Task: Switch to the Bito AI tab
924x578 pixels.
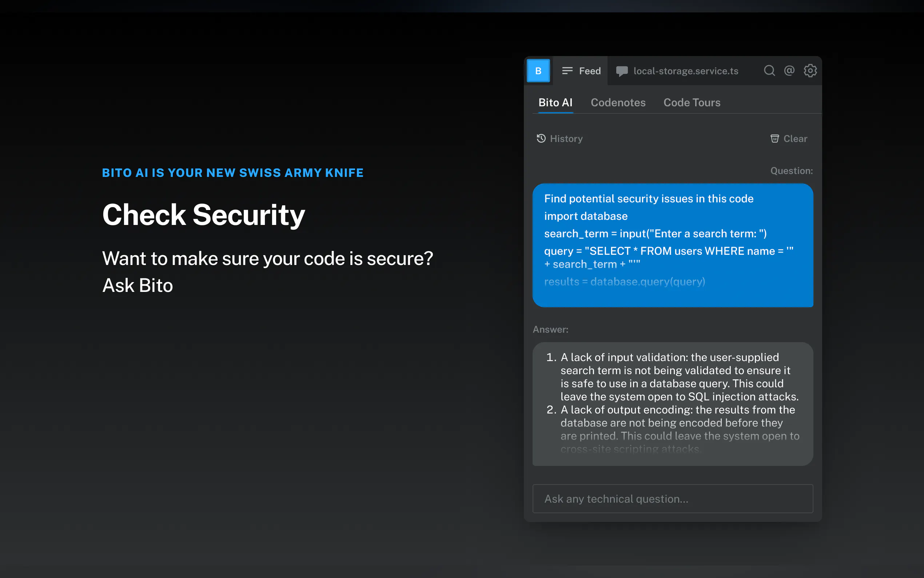Action: [x=555, y=102]
